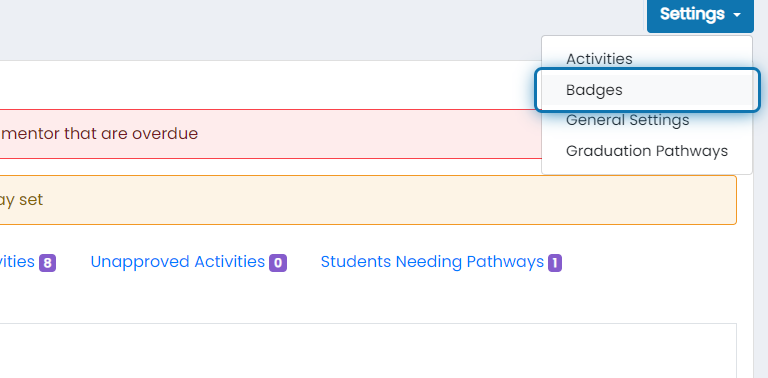Image resolution: width=768 pixels, height=378 pixels.
Task: Click the purple 8 count badge
Action: tap(48, 263)
